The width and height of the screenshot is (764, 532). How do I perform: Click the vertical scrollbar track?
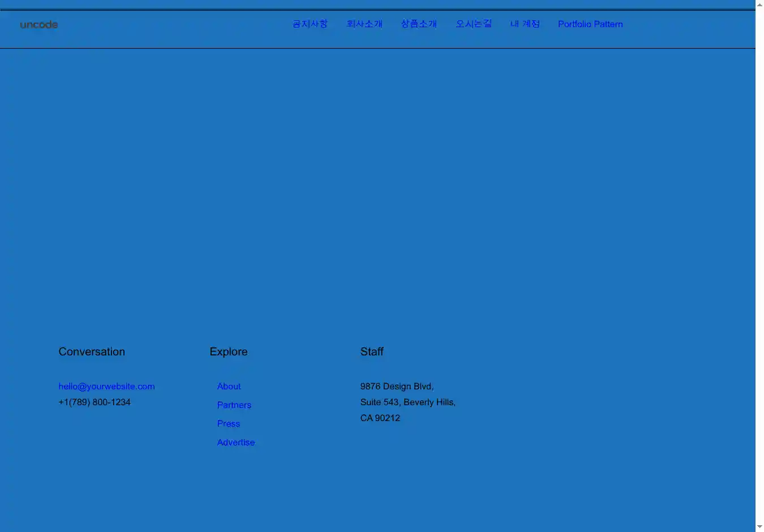759,266
